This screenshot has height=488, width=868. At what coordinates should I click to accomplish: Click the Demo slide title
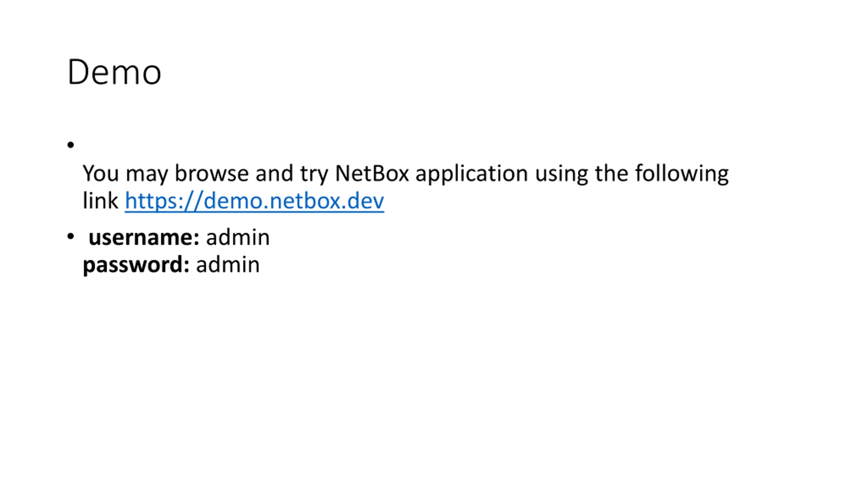114,72
